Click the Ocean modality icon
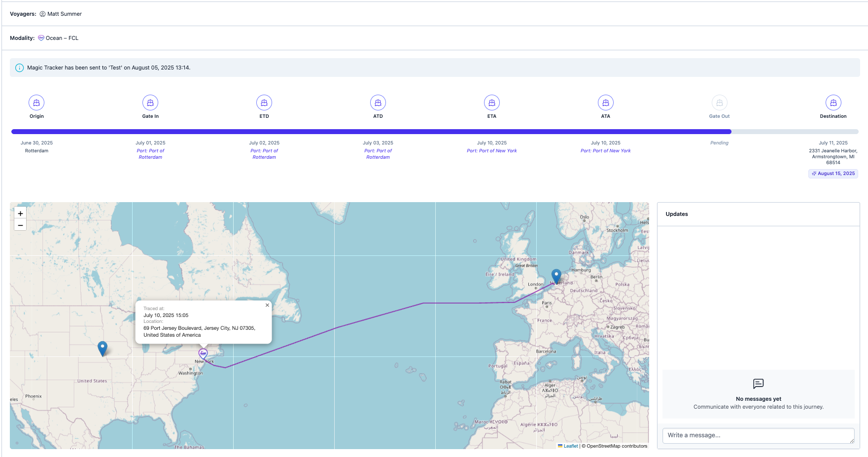 click(41, 38)
